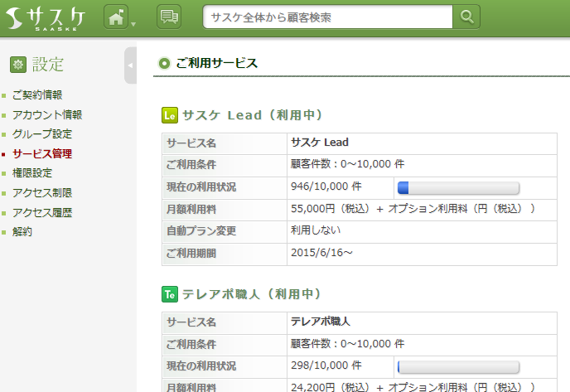Open the home icon button
The height and width of the screenshot is (392, 570).
coord(115,17)
